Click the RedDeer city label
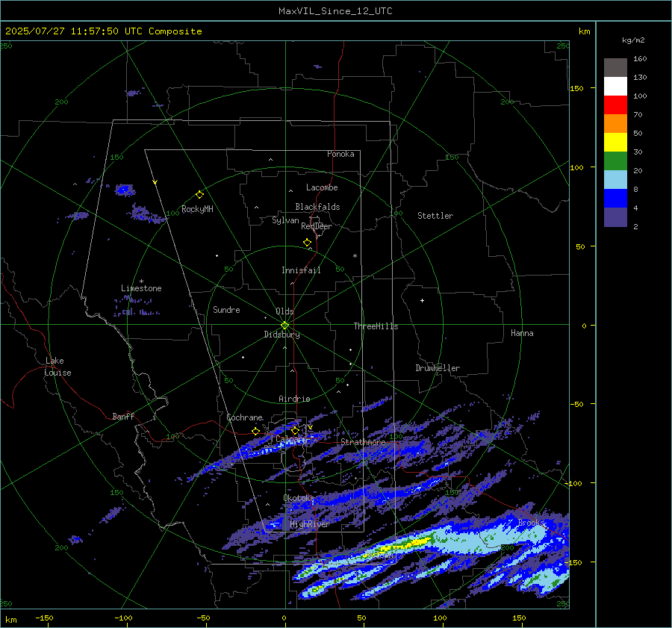 point(317,226)
